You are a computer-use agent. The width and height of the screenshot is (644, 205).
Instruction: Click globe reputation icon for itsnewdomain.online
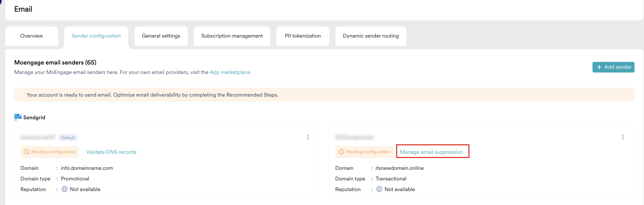pyautogui.click(x=379, y=189)
